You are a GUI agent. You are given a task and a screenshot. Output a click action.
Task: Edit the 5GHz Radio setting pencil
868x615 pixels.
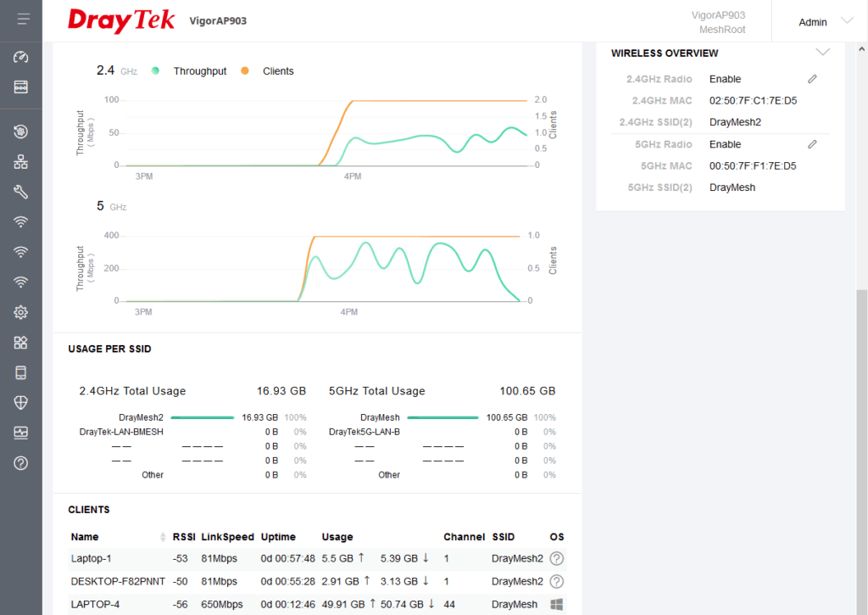[812, 144]
